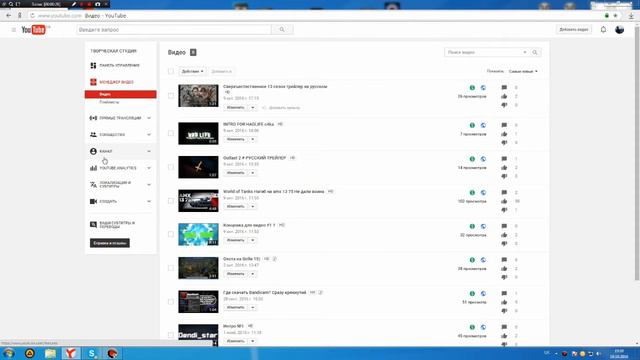The height and width of the screenshot is (360, 640).
Task: Click globe privacy icon for Сверхъестественное 13 сезон video
Action: point(483,88)
